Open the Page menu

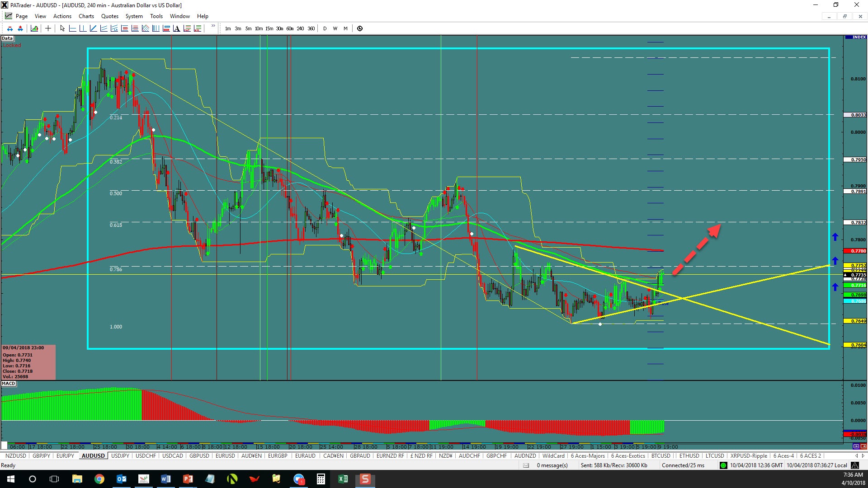pyautogui.click(x=21, y=16)
